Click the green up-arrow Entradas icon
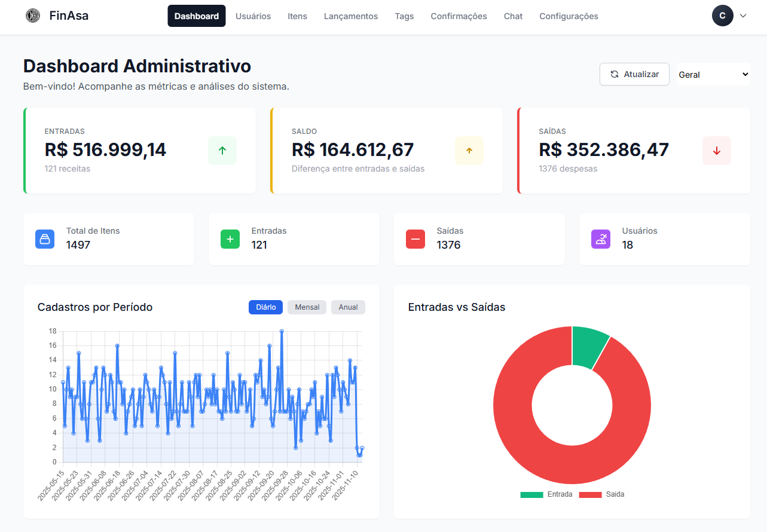The height and width of the screenshot is (532, 767). (x=222, y=151)
